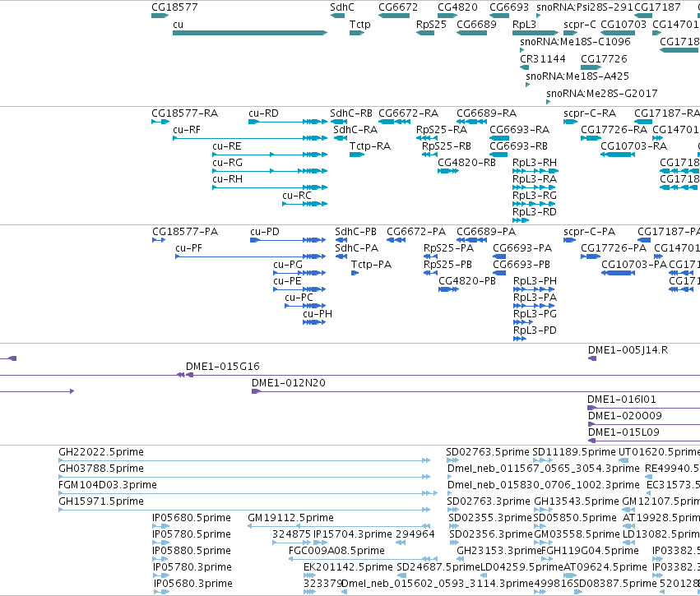Image resolution: width=700 pixels, height=596 pixels.
Task: Click the Tctp-RA transcript label
Action: point(370,146)
